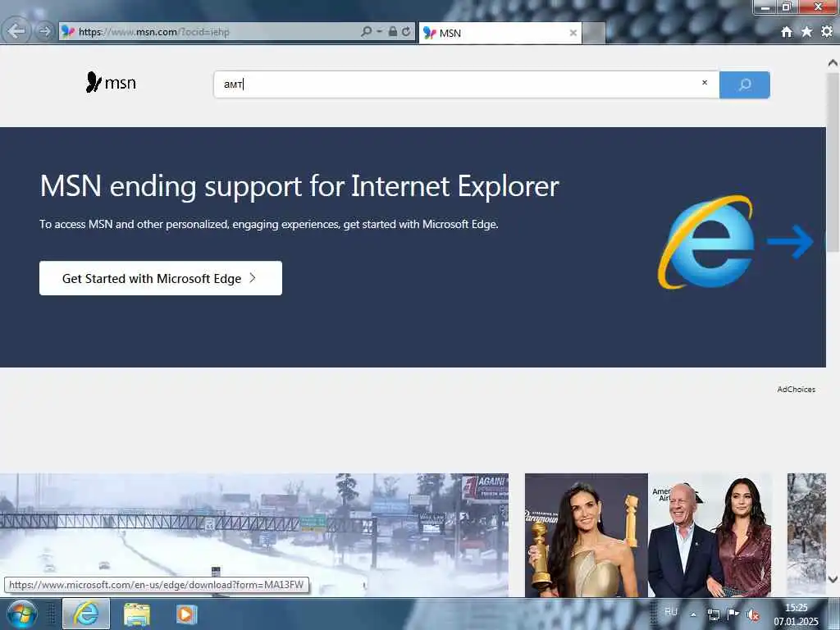840x630 pixels.
Task: Click the scrollbar up arrow
Action: click(833, 62)
